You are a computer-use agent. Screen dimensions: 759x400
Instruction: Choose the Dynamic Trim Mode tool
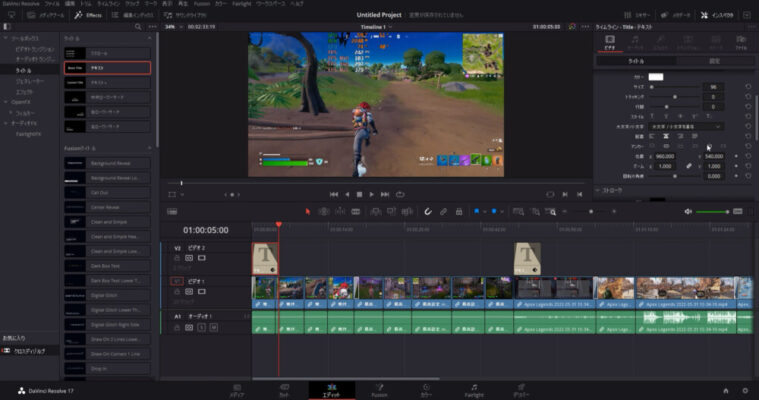(x=340, y=212)
